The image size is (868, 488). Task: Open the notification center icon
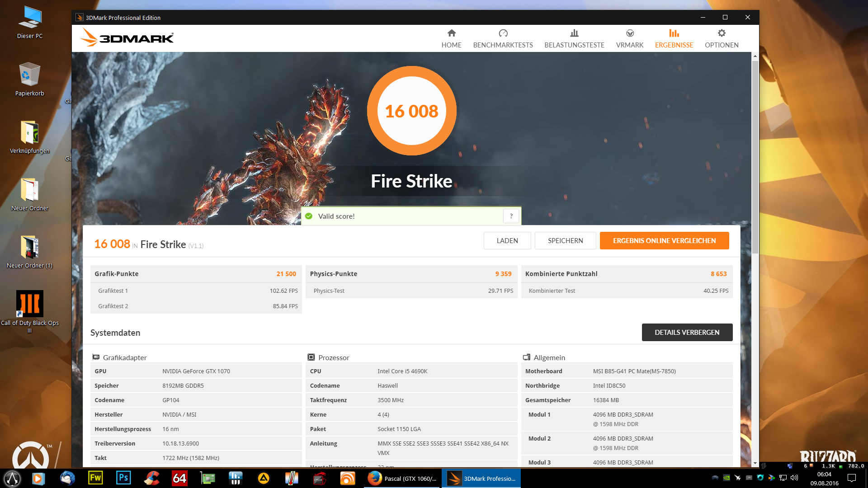click(852, 478)
